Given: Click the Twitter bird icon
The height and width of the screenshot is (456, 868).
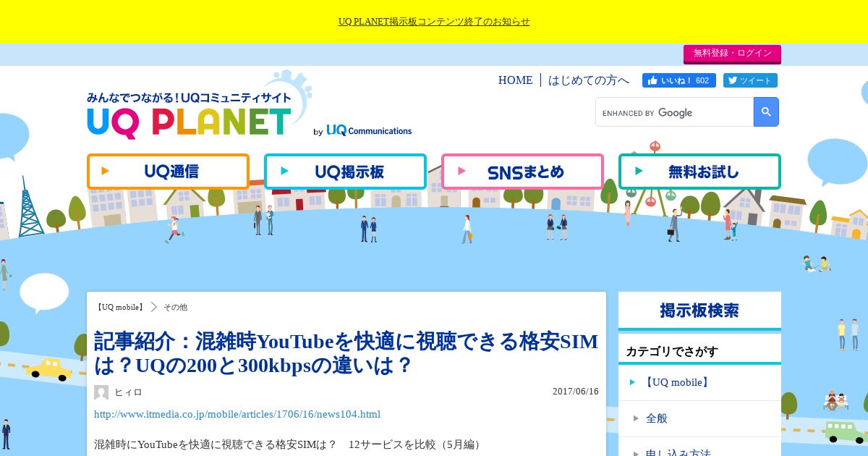Looking at the screenshot, I should click(x=732, y=80).
